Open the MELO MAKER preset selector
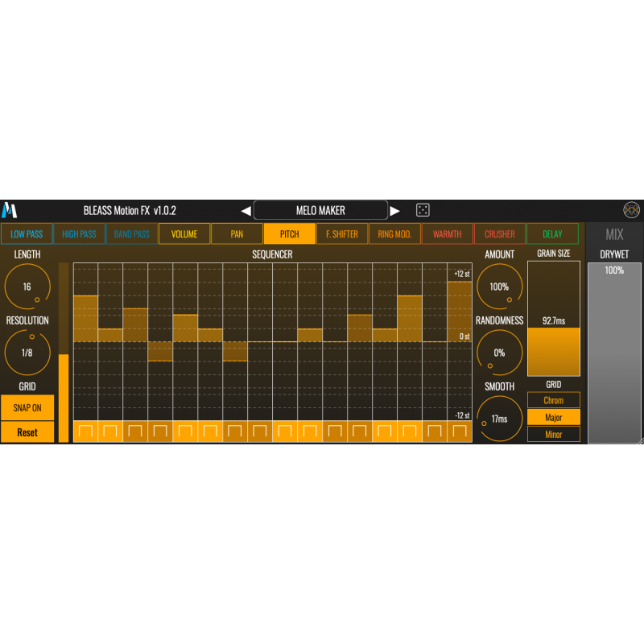Image resolution: width=644 pixels, height=644 pixels. [x=320, y=209]
